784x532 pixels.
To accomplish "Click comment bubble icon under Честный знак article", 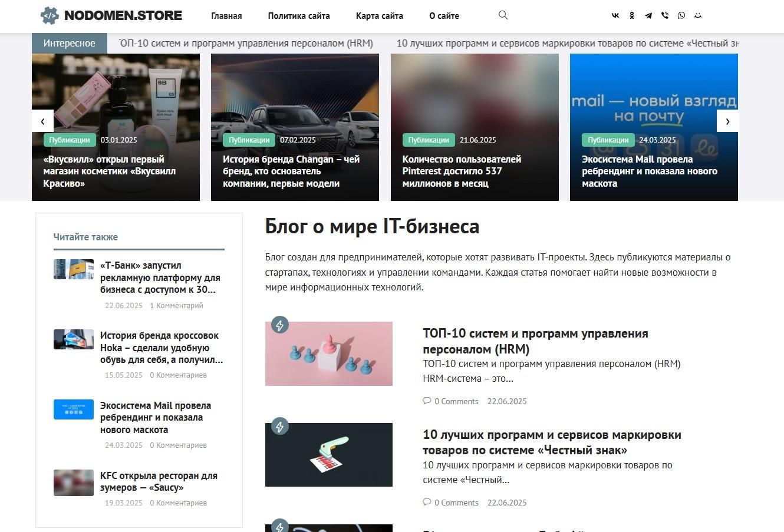I will point(427,503).
